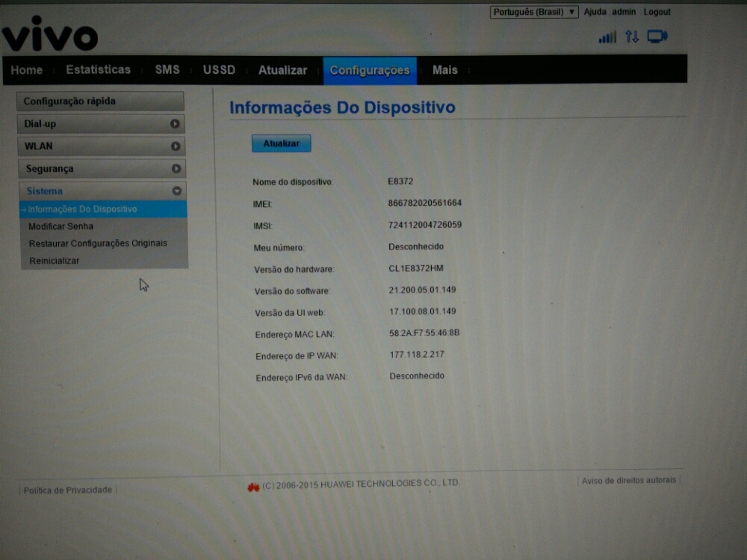747x560 pixels.
Task: Click the Informações Do Dispositivo page heading
Action: click(343, 108)
